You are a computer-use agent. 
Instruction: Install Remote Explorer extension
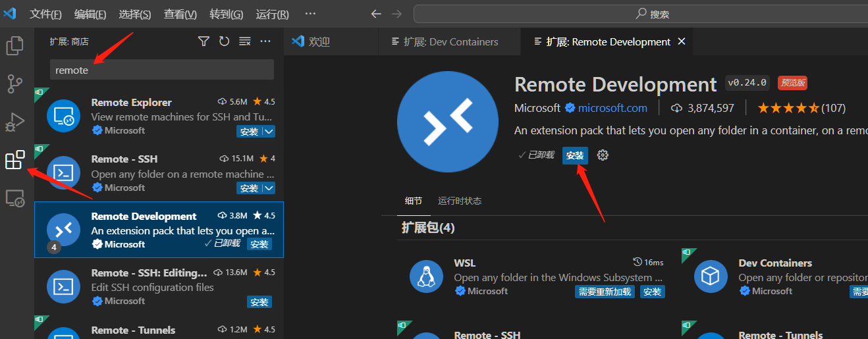click(249, 132)
